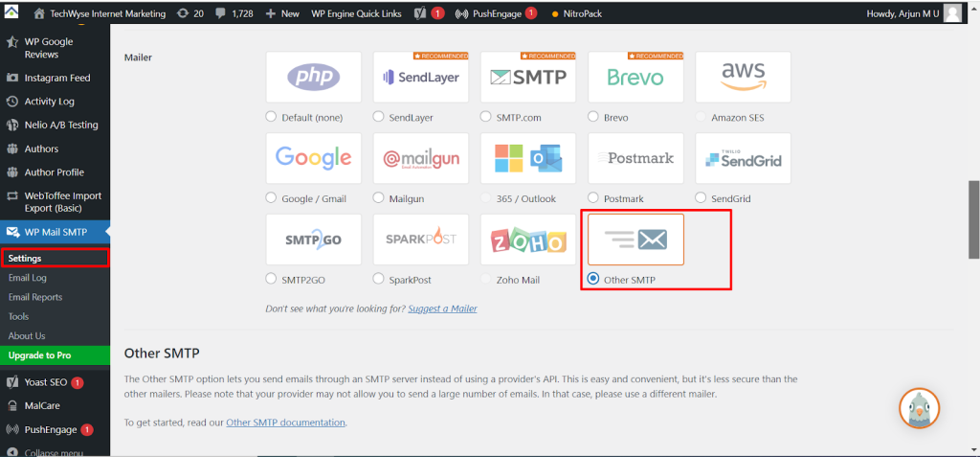Image resolution: width=980 pixels, height=457 pixels.
Task: Select the Brevo mailer logo tile
Action: (635, 78)
